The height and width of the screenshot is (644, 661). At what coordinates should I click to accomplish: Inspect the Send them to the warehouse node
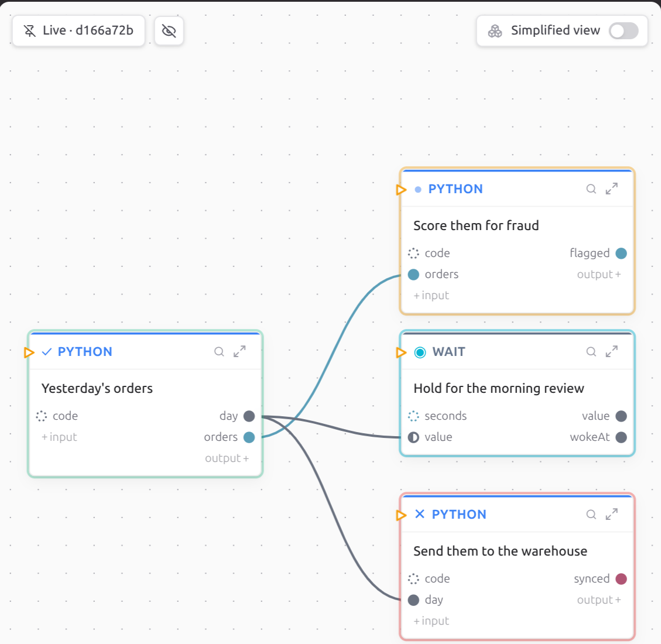coord(591,514)
